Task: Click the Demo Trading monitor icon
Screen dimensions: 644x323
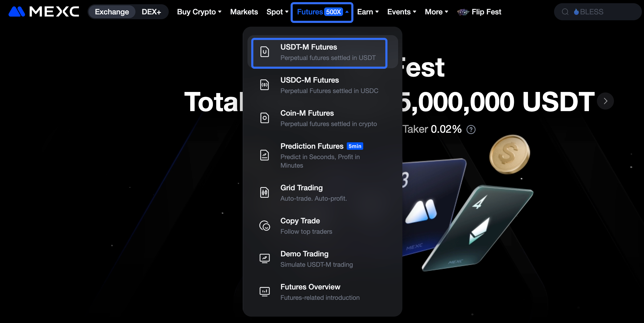Action: click(265, 259)
